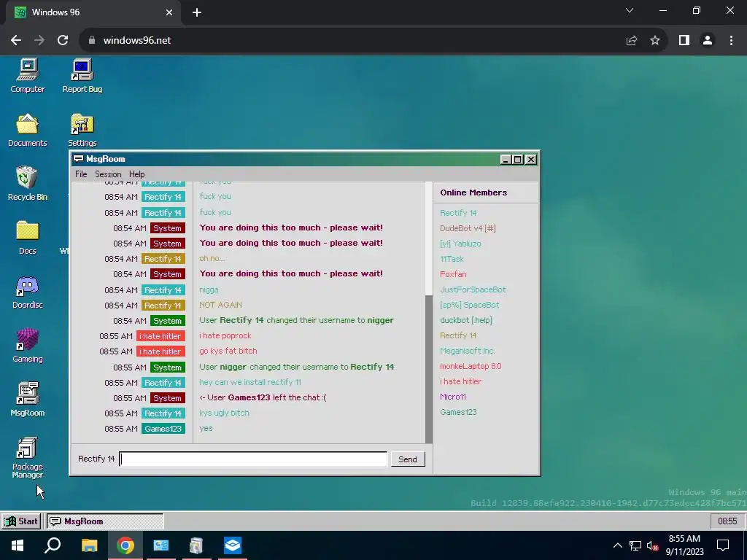The image size is (747, 560).
Task: Open Chrome's side panel icon
Action: 684,41
